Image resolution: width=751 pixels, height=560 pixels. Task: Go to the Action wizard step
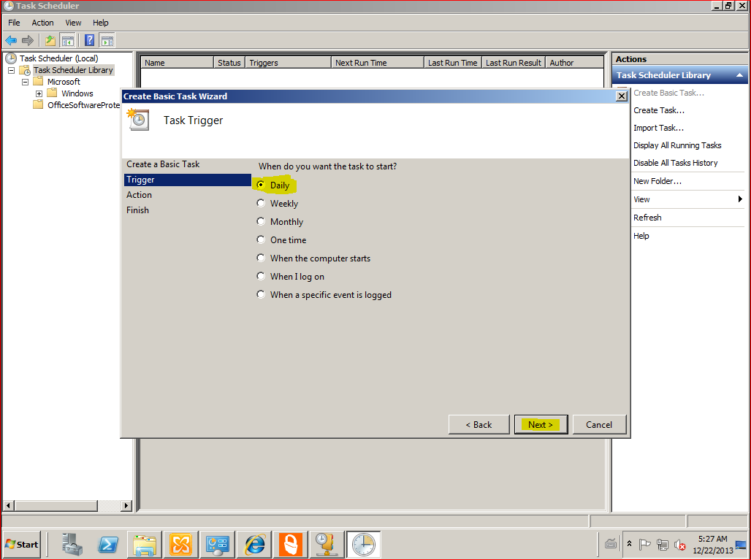[139, 195]
